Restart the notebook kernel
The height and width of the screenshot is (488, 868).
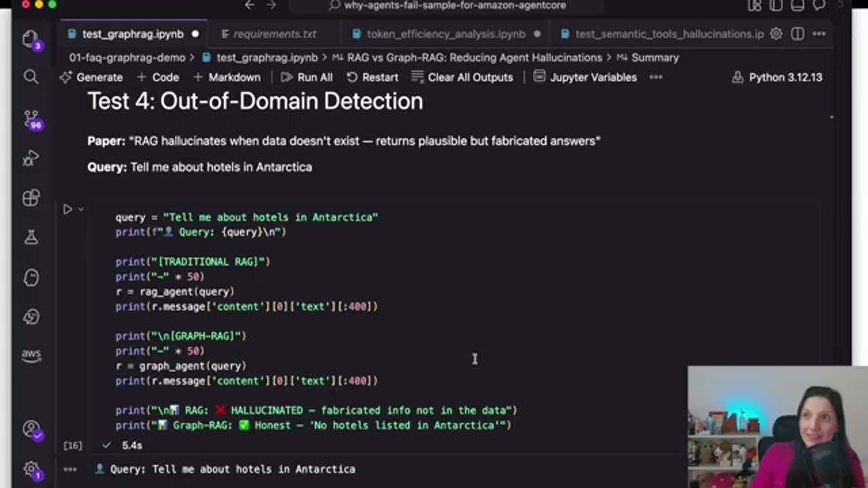point(372,77)
